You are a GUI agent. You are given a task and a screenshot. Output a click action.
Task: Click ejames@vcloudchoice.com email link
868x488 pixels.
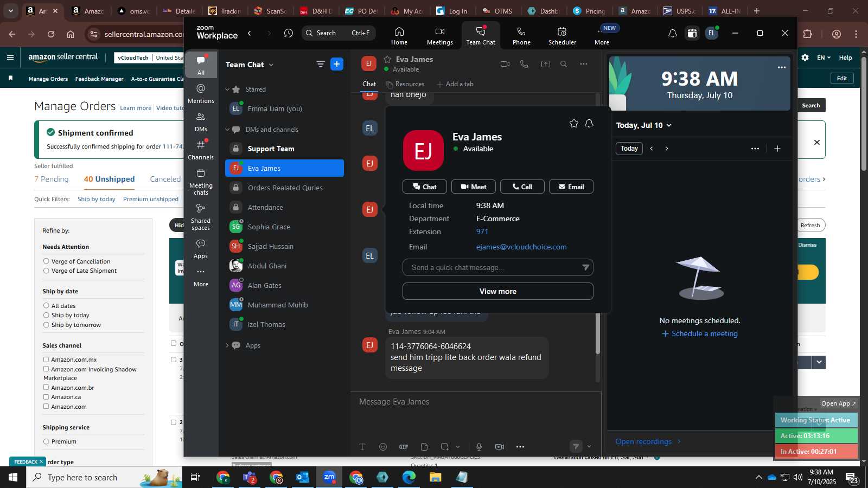(x=521, y=247)
